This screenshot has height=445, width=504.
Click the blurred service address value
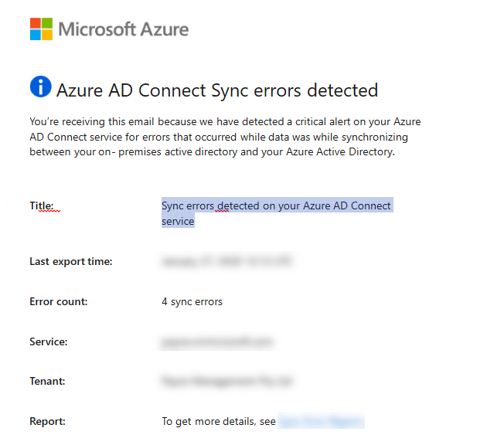[218, 341]
